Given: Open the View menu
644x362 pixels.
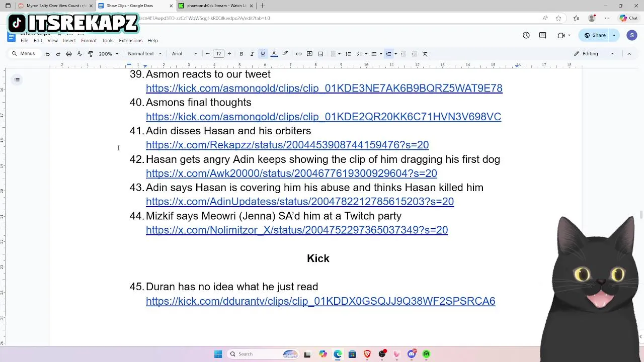Looking at the screenshot, I should pyautogui.click(x=52, y=41).
